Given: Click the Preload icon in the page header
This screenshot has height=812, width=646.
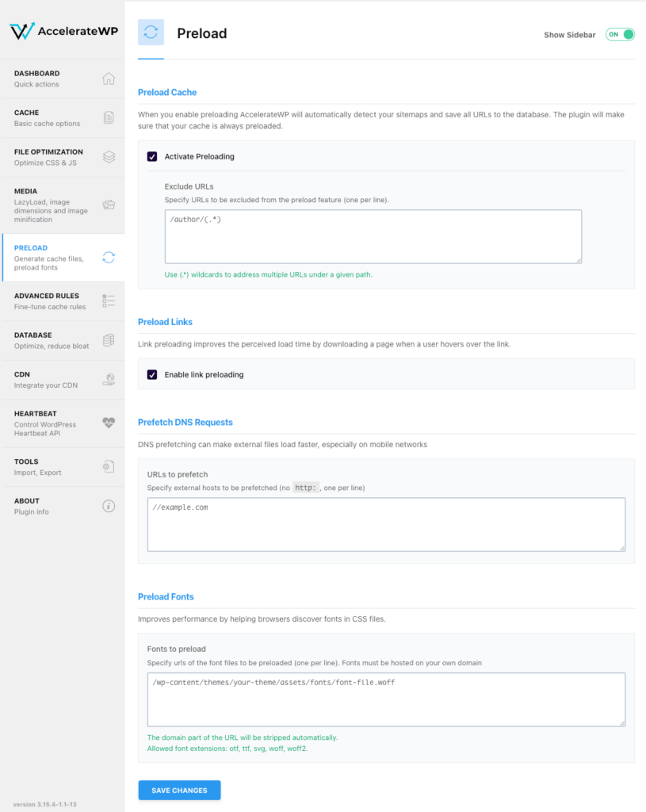Looking at the screenshot, I should pyautogui.click(x=151, y=33).
